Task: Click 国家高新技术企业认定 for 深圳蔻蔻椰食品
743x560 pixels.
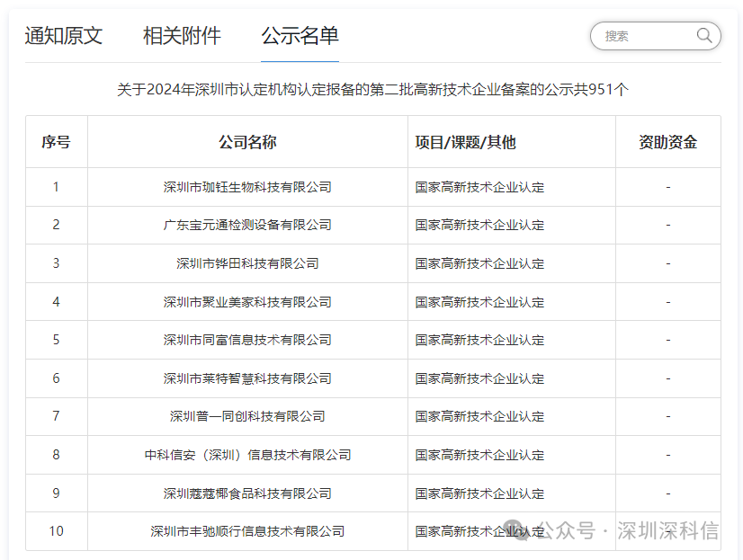Action: [x=479, y=493]
